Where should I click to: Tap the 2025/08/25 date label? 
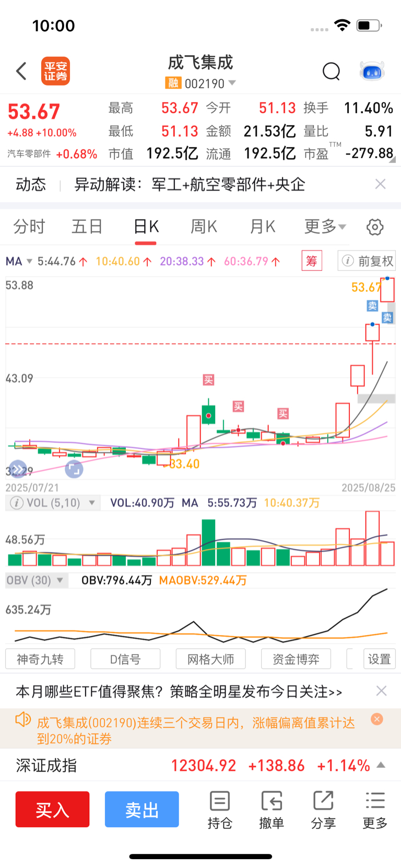[x=369, y=487]
